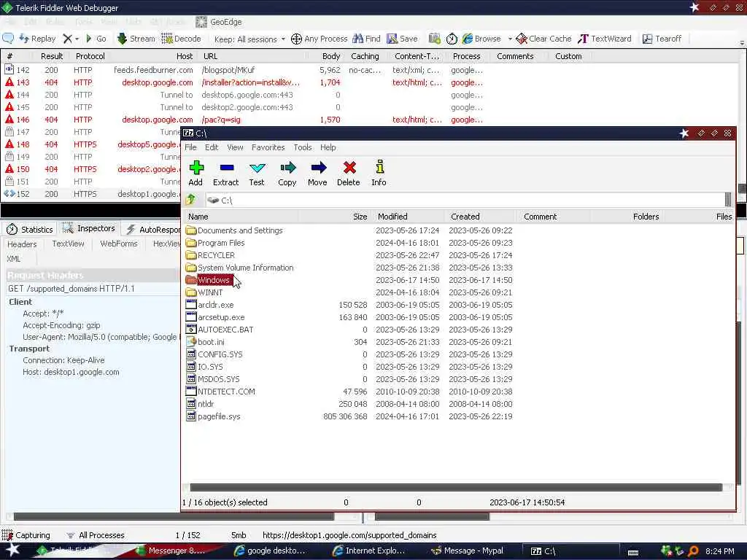Click Tearoff in Fiddler toolbar
The width and height of the screenshot is (747, 560).
(x=662, y=39)
